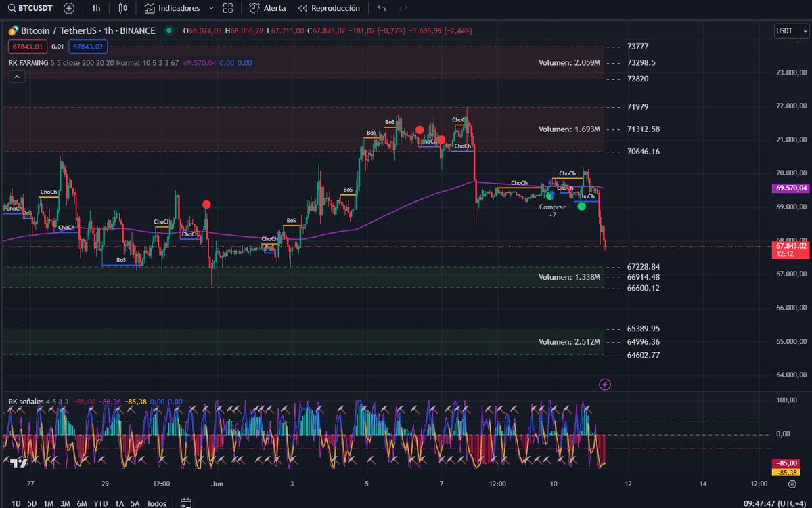Click the Volumen: 1.693M zone label
The image size is (812, 508).
(x=570, y=129)
